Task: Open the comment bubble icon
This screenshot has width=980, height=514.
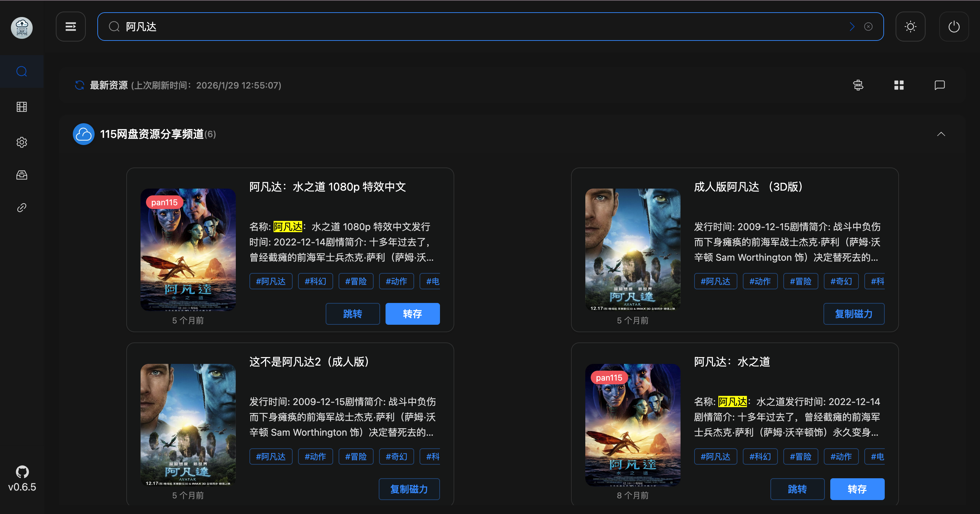Action: [x=939, y=85]
